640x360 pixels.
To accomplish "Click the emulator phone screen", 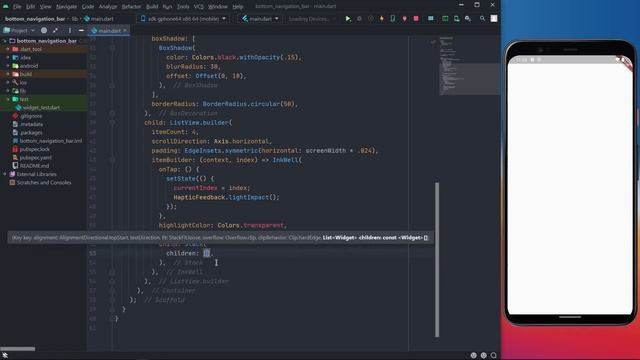I will tap(570, 186).
